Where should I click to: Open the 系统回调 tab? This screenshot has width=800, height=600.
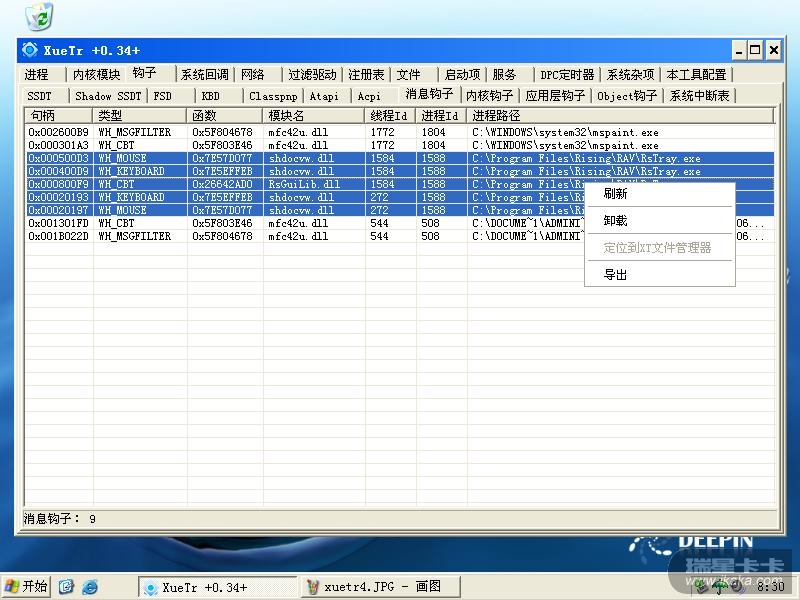click(x=205, y=75)
